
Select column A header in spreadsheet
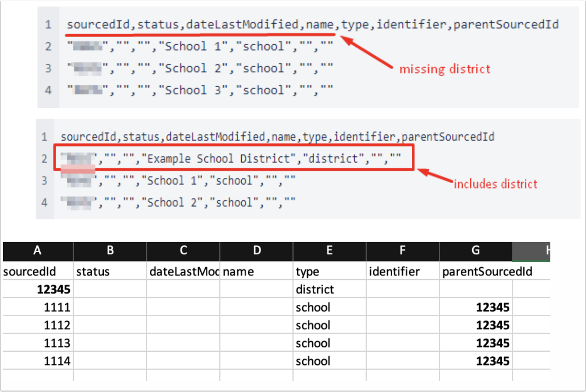[x=37, y=251]
